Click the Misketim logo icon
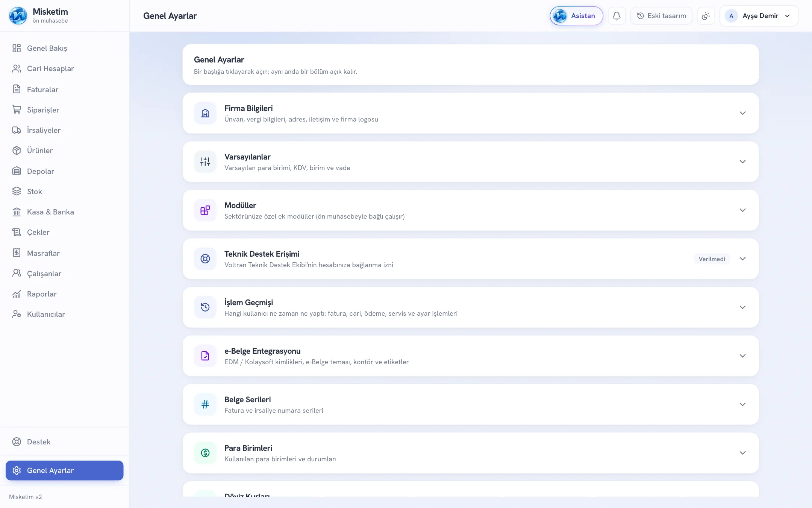Screen dimensions: 812x508 coord(18,16)
